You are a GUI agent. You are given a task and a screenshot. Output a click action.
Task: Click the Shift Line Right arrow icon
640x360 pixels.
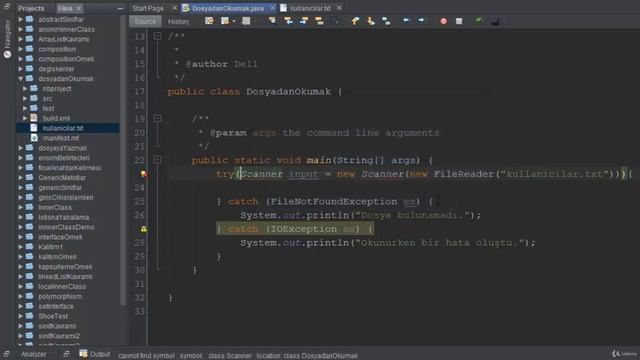(x=421, y=20)
